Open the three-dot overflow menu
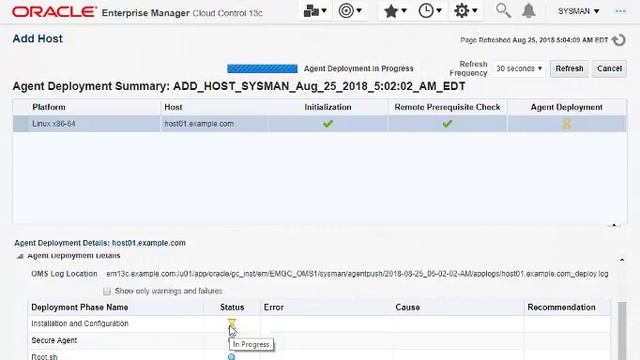 [620, 11]
